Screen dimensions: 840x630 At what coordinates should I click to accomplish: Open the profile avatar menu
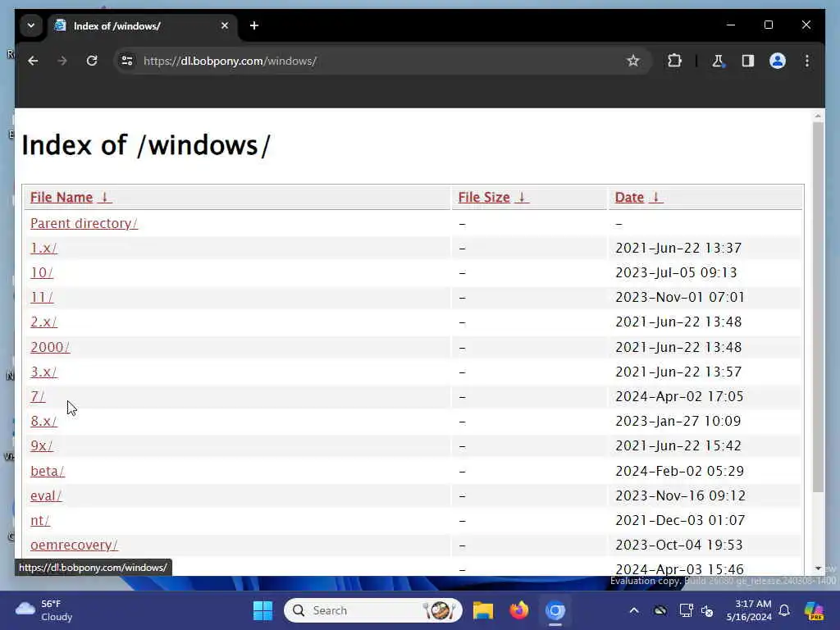point(778,61)
